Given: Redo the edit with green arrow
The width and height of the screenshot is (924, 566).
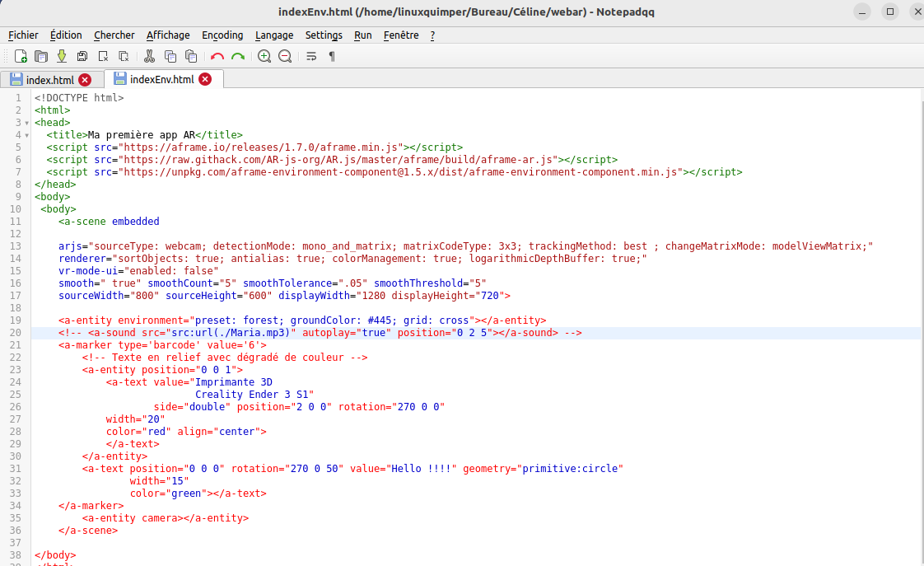Looking at the screenshot, I should click(x=238, y=57).
